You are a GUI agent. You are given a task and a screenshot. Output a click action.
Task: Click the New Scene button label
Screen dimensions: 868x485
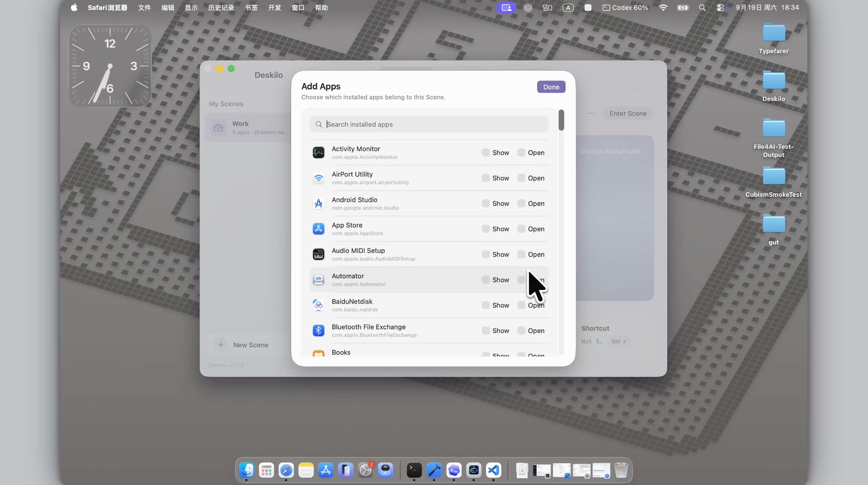click(250, 345)
